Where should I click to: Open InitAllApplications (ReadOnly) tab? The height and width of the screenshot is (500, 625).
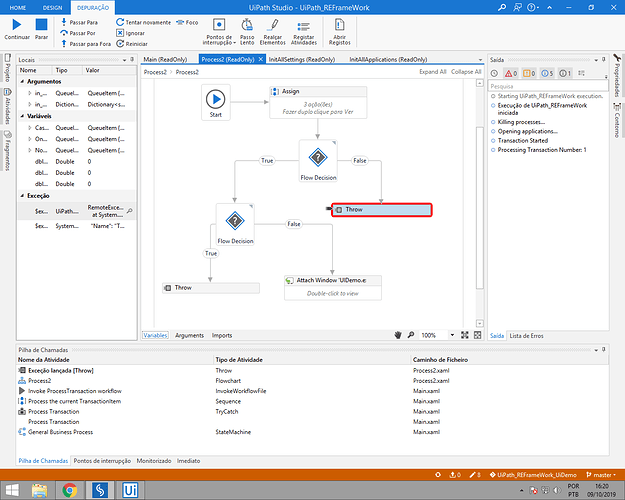coord(388,59)
